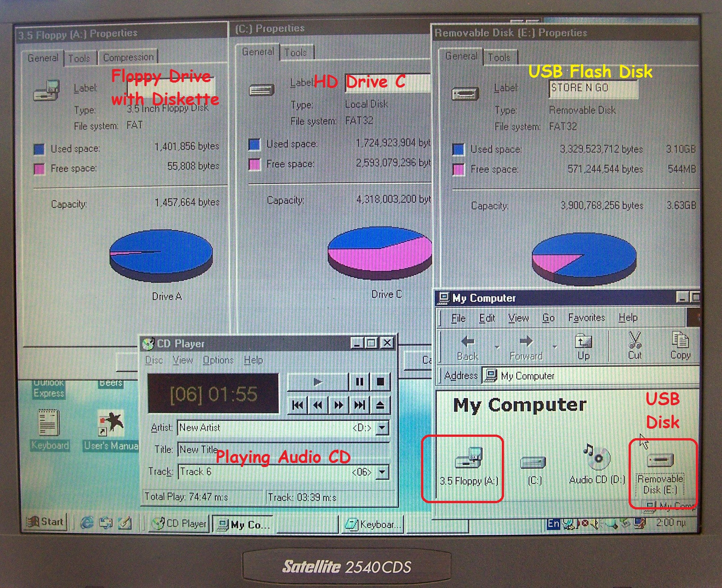722x588 pixels.
Task: Open the Compression tab in Floppy Properties
Action: click(x=129, y=57)
